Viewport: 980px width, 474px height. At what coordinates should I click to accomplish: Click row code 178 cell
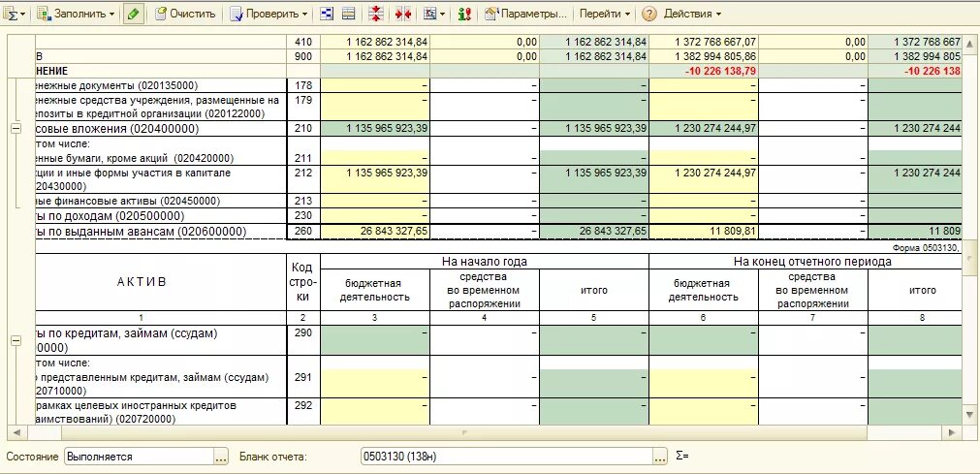(x=303, y=85)
